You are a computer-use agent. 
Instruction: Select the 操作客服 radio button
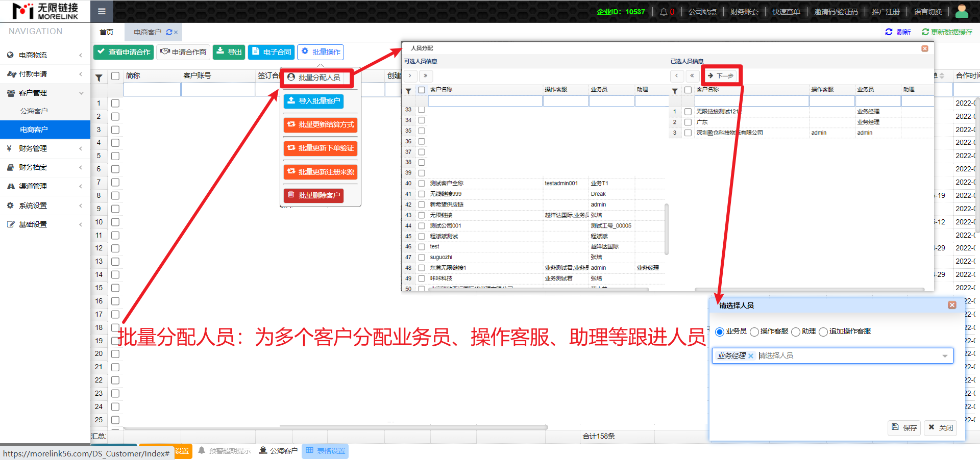click(x=754, y=332)
